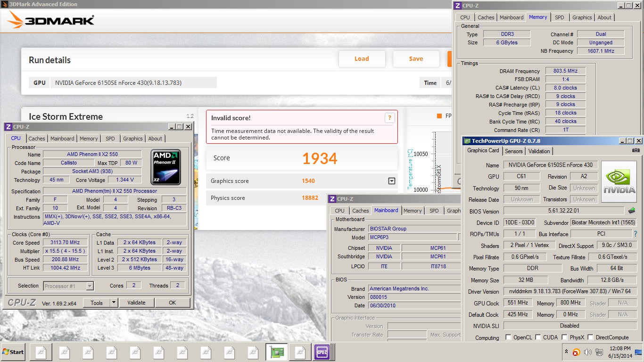Click the save BIOS chip icon in GPU-Z

coord(632,211)
